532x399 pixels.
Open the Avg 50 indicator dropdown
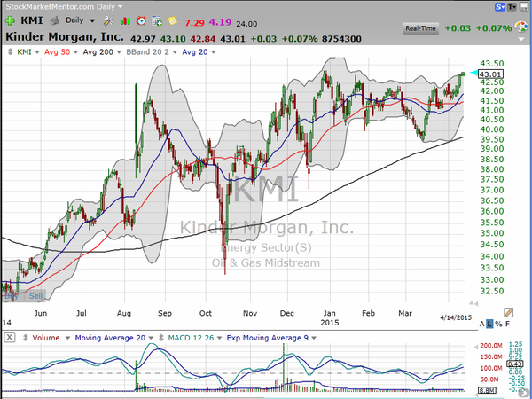point(75,52)
